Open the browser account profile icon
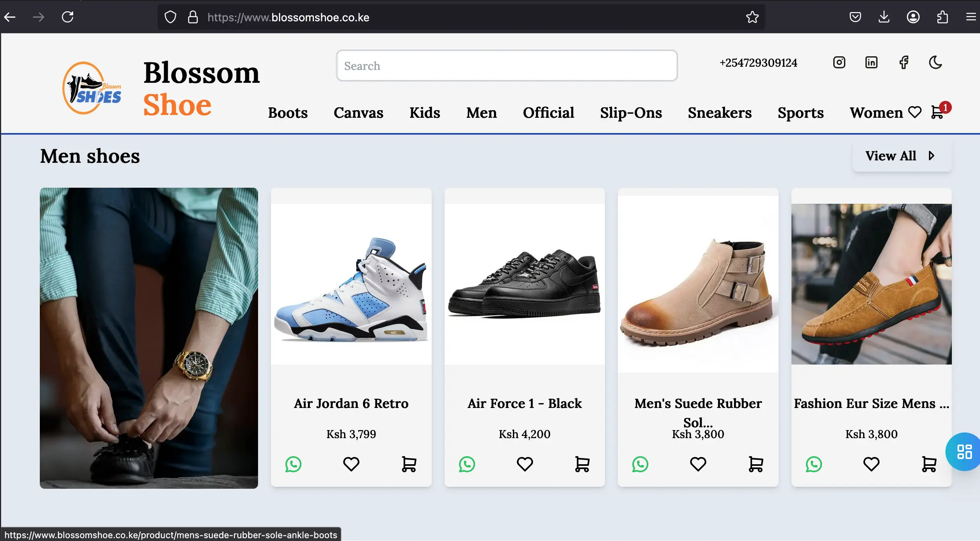The width and height of the screenshot is (980, 541). tap(913, 17)
